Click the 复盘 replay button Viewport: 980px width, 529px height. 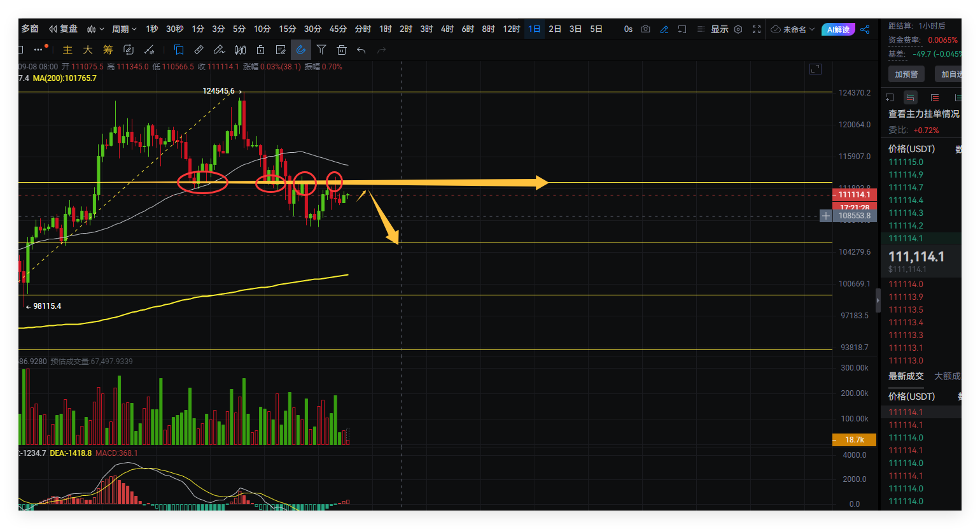64,29
